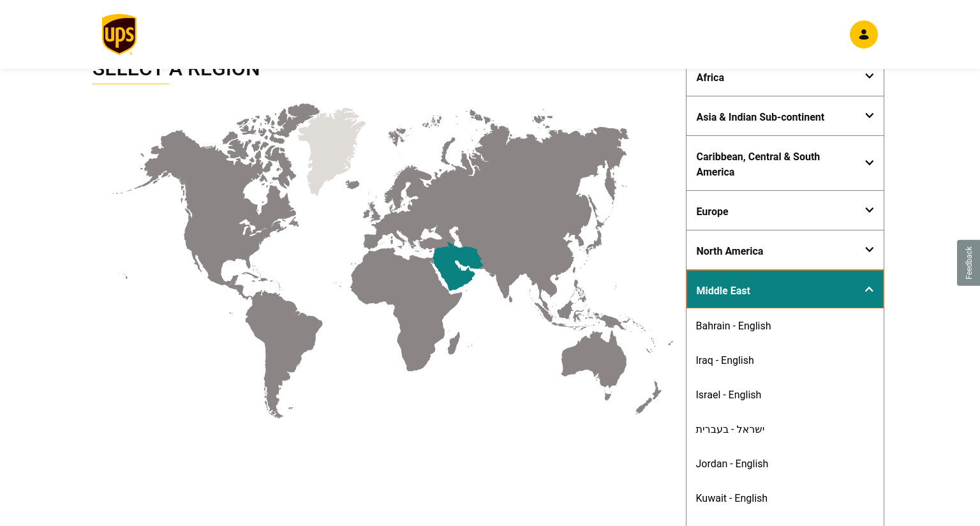Expand the Africa region chevron
Viewport: 980px width, 526px height.
869,77
